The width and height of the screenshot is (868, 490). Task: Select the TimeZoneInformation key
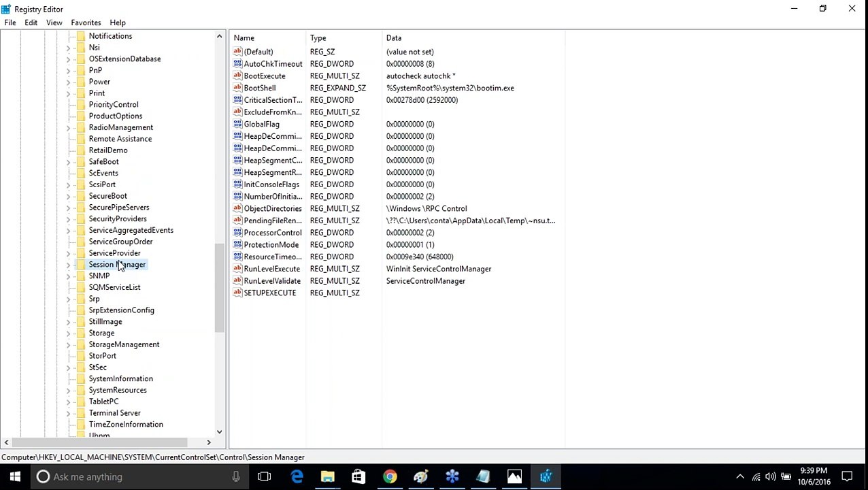pyautogui.click(x=126, y=425)
